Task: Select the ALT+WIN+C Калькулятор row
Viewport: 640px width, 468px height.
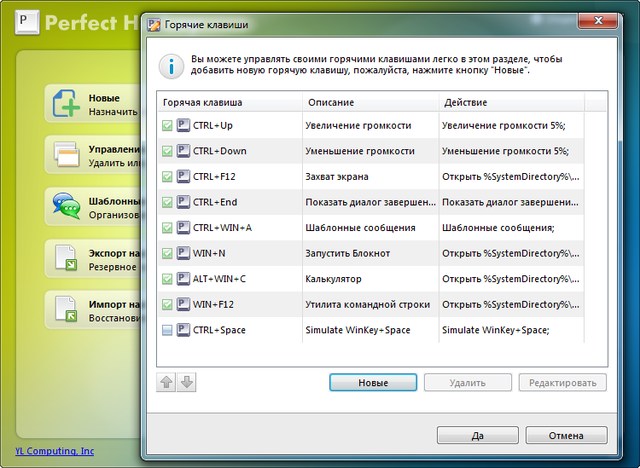Action: (370, 279)
